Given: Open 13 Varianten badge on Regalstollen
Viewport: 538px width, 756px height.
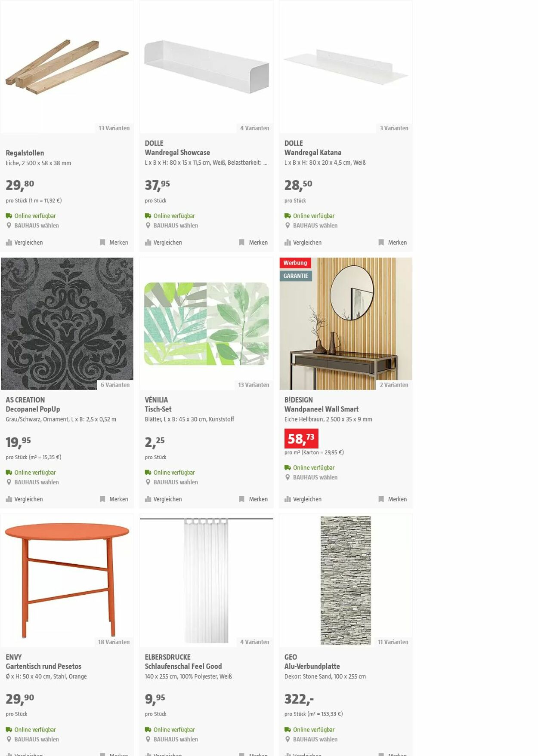Looking at the screenshot, I should click(x=114, y=128).
